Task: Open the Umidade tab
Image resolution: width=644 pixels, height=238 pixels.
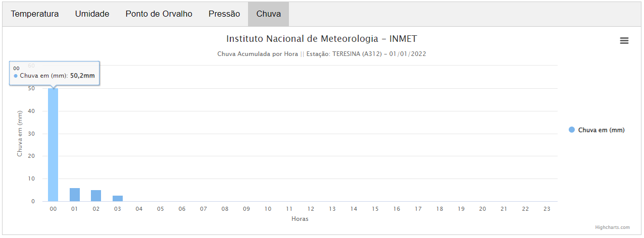Action: (x=92, y=14)
